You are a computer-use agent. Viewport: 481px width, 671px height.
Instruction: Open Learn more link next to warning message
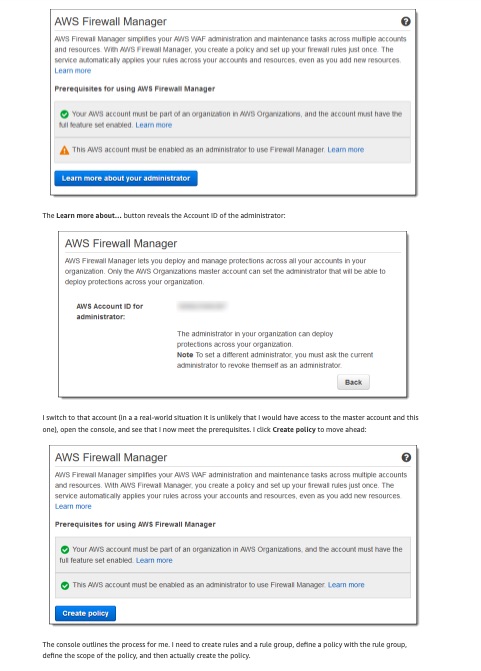346,150
